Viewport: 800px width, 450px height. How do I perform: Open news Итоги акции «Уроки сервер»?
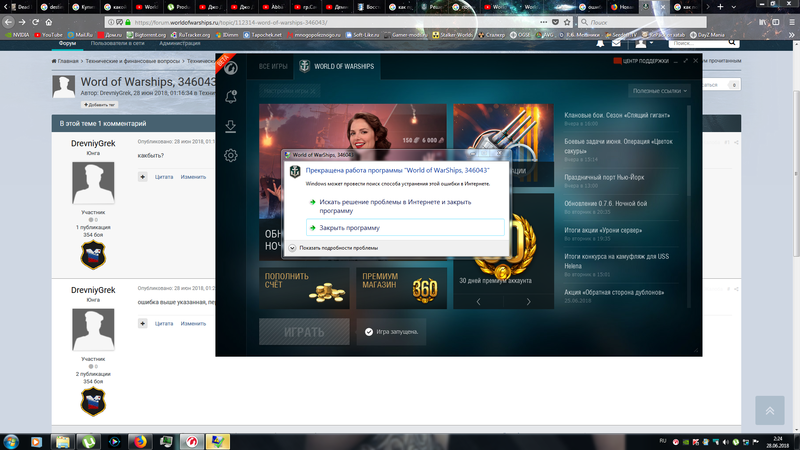tap(603, 230)
